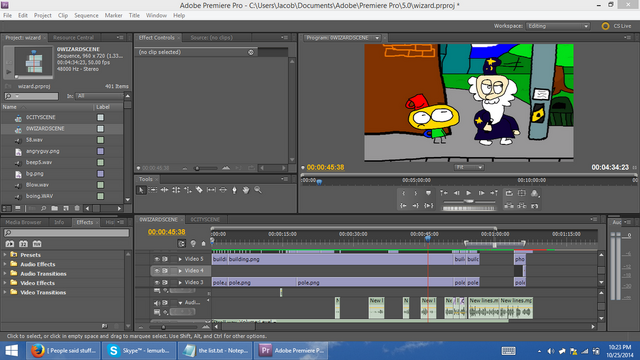Expand the Video 5 track
The image size is (640, 360).
[x=180, y=259]
